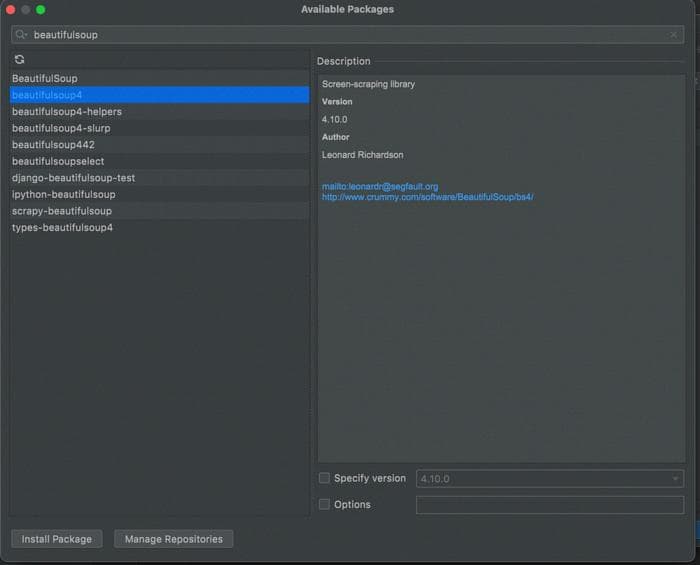This screenshot has height=565, width=700.
Task: Click the reload package list icon
Action: [19, 59]
